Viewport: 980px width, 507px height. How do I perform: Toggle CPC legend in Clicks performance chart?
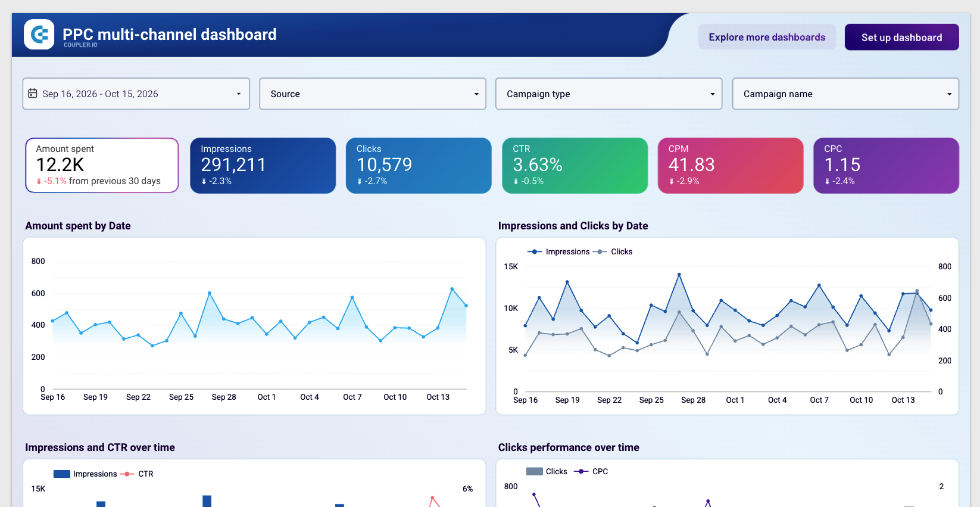pos(591,471)
